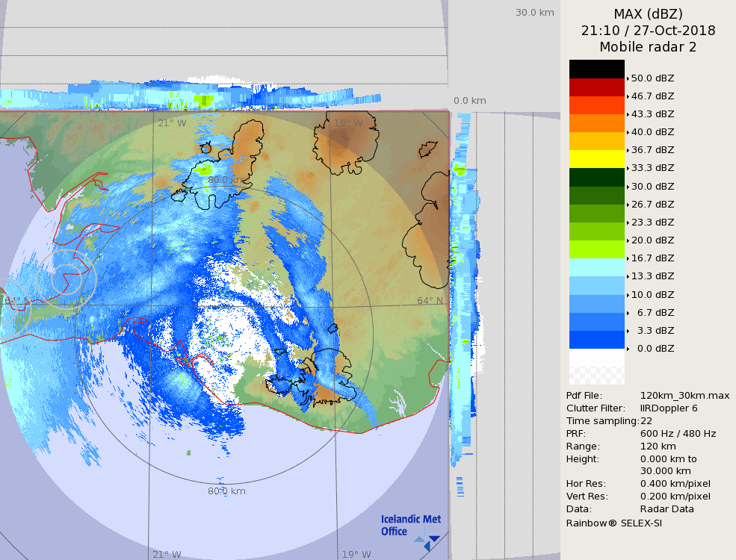
Task: Click the Rainbow SELEX-SI text
Action: point(613,523)
